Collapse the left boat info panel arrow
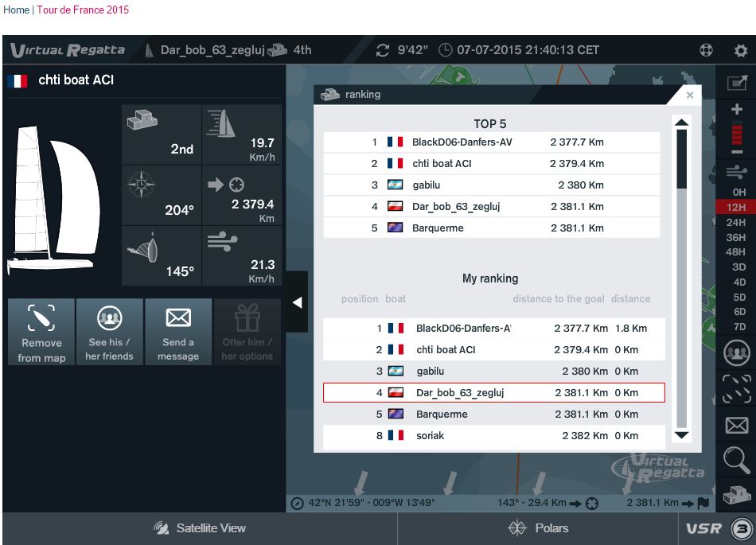The image size is (756, 545). pyautogui.click(x=298, y=302)
